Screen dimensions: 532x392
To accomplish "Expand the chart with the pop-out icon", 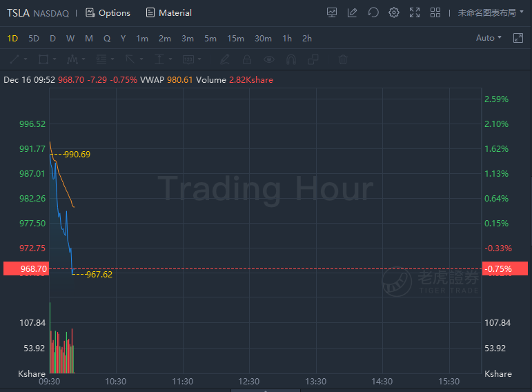I will pos(518,38).
